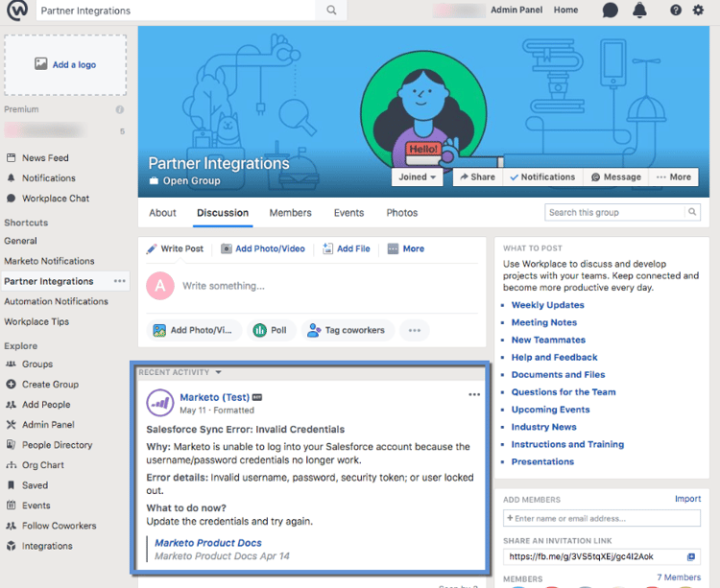Select the Write Post tab
The image size is (720, 588).
(x=175, y=248)
